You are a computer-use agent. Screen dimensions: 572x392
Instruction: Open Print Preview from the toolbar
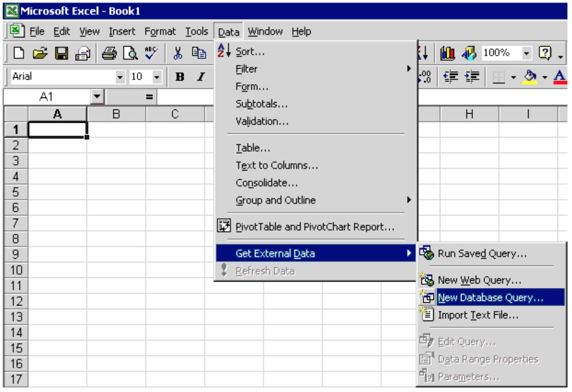tap(130, 53)
